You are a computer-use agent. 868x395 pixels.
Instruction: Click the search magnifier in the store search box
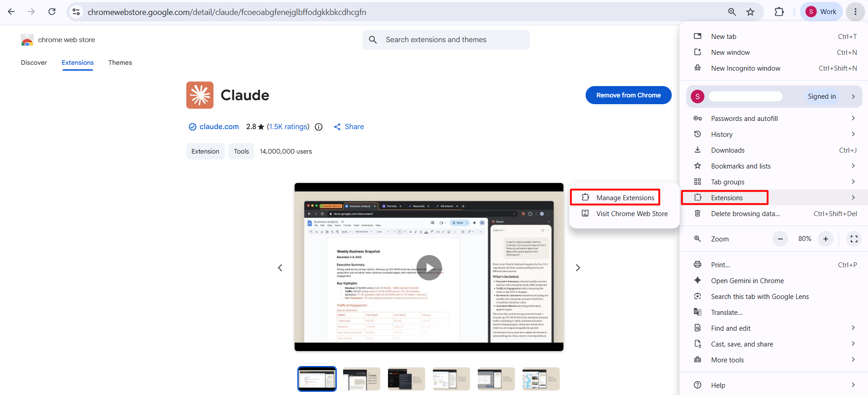pyautogui.click(x=373, y=40)
